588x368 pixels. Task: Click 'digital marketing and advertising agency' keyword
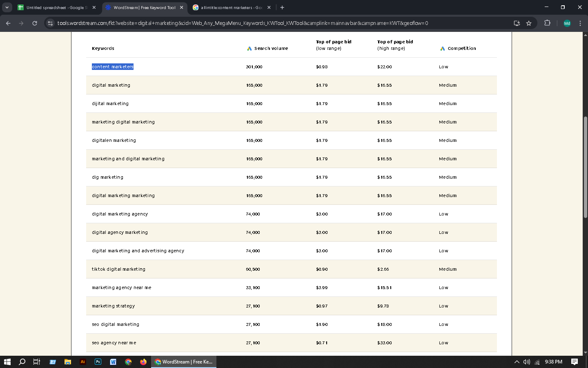tap(138, 251)
